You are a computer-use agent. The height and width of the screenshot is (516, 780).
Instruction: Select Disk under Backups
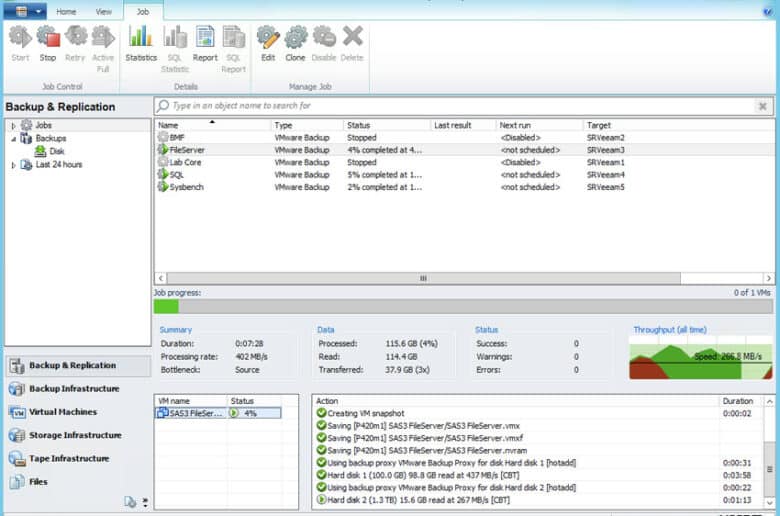(x=56, y=151)
